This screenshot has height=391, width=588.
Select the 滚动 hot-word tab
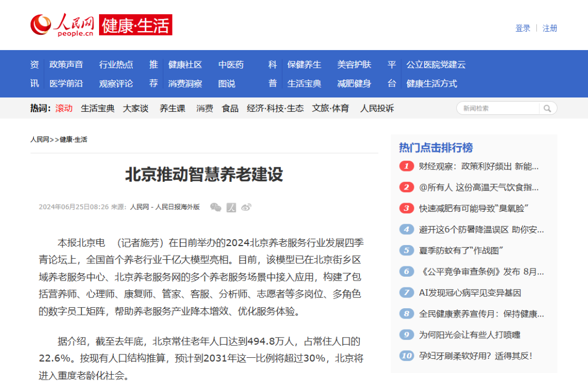tap(64, 108)
